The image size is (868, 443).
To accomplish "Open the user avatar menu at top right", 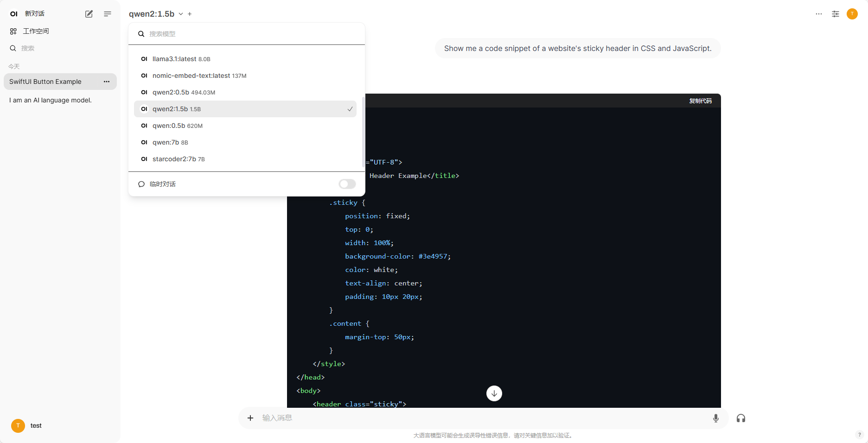I will pyautogui.click(x=852, y=14).
